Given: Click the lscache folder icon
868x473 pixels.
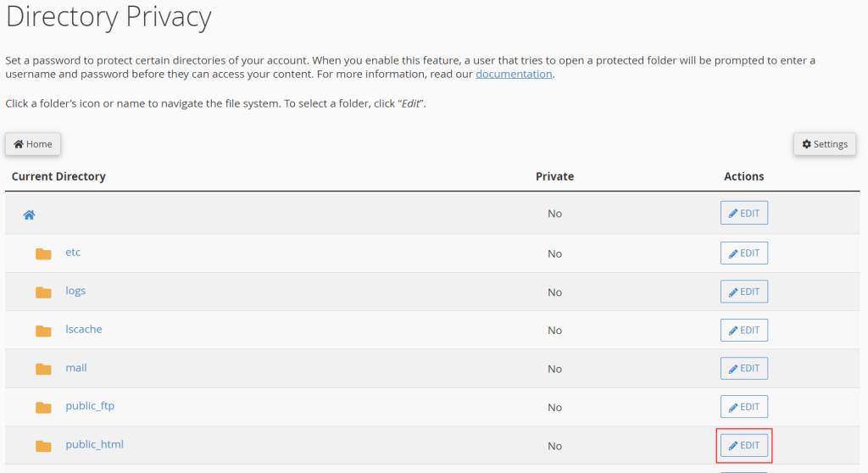Looking at the screenshot, I should click(x=43, y=331).
